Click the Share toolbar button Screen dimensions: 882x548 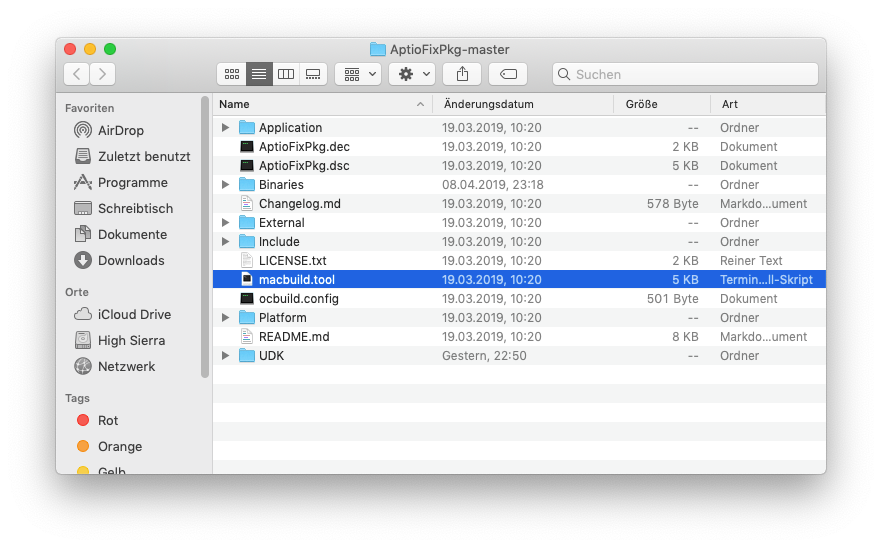[x=462, y=74]
